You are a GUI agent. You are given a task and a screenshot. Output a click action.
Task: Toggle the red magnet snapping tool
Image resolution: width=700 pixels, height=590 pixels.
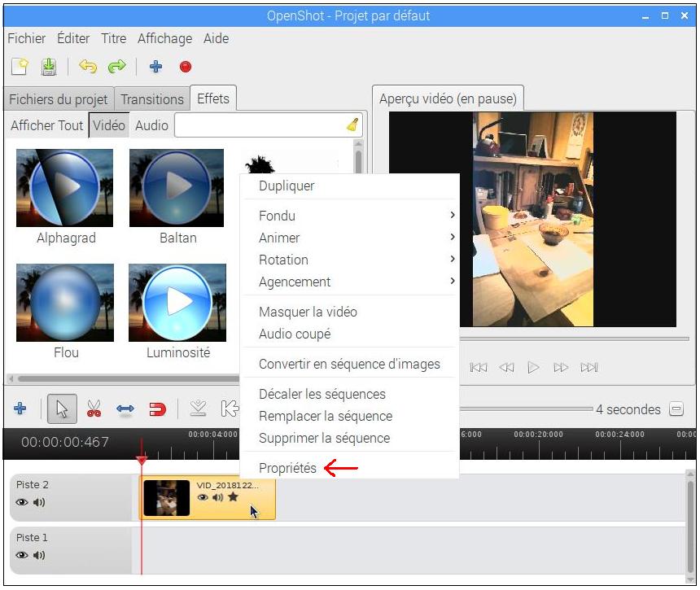(157, 409)
